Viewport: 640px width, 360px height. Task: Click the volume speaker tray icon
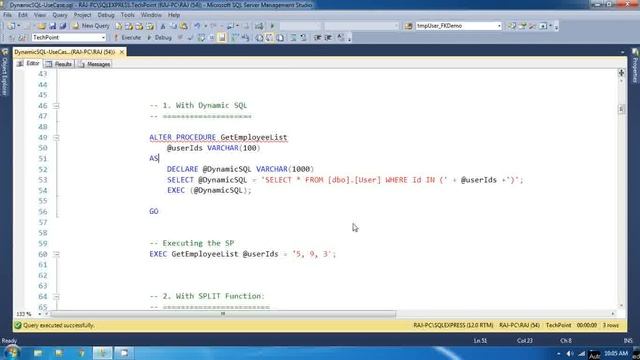(570, 354)
